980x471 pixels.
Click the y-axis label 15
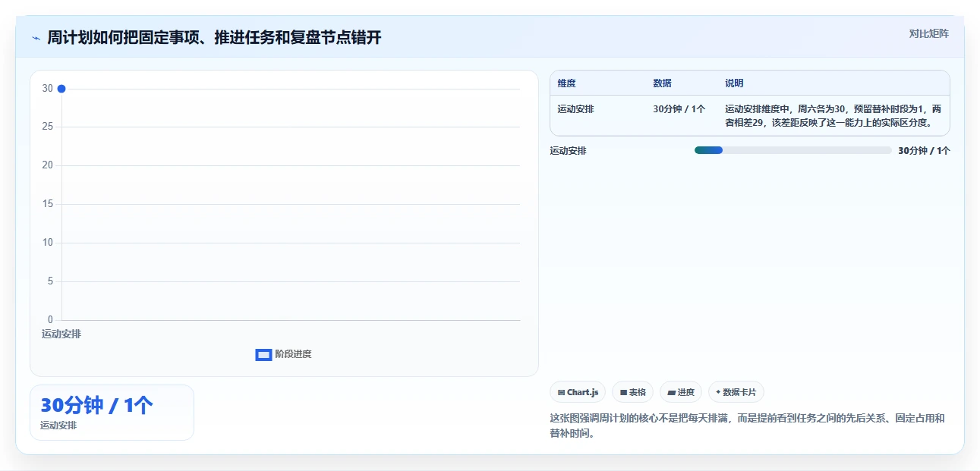tap(47, 204)
